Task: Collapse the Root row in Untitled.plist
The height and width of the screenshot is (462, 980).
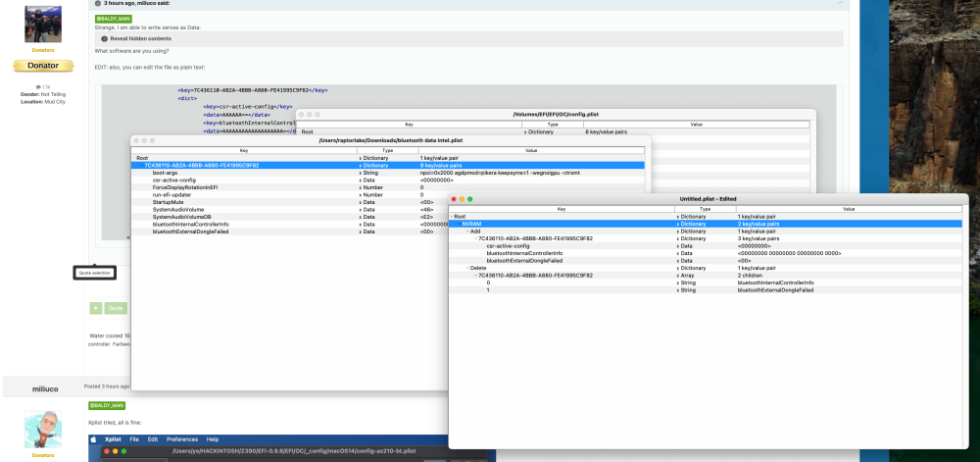Action: click(x=451, y=217)
